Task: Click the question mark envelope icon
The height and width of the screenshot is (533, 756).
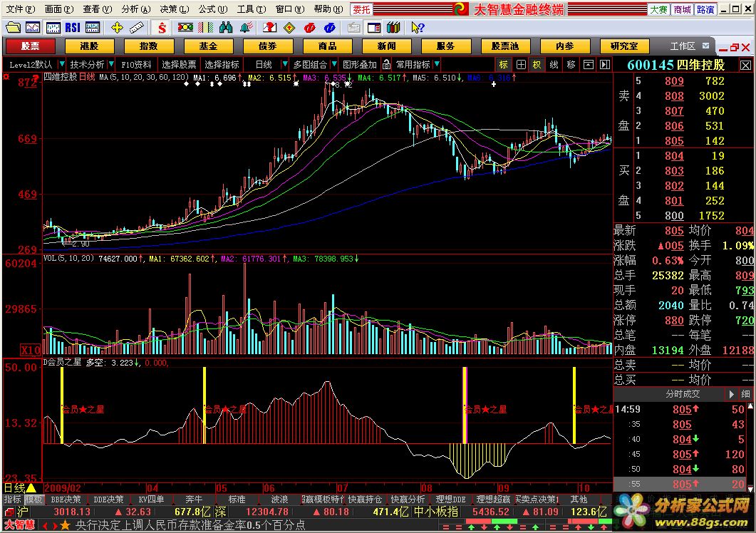Action: [x=270, y=28]
